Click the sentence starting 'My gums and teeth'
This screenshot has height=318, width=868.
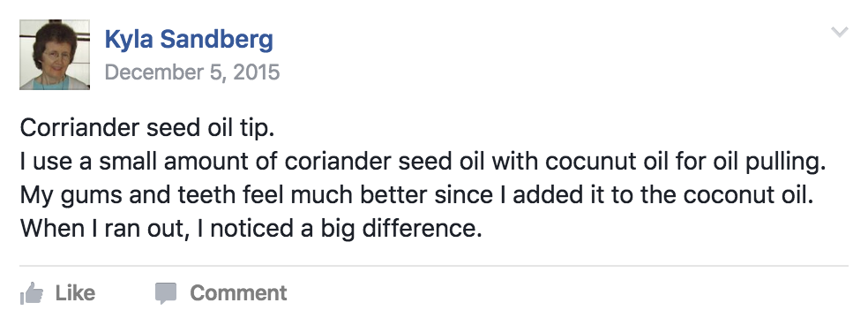tap(417, 195)
